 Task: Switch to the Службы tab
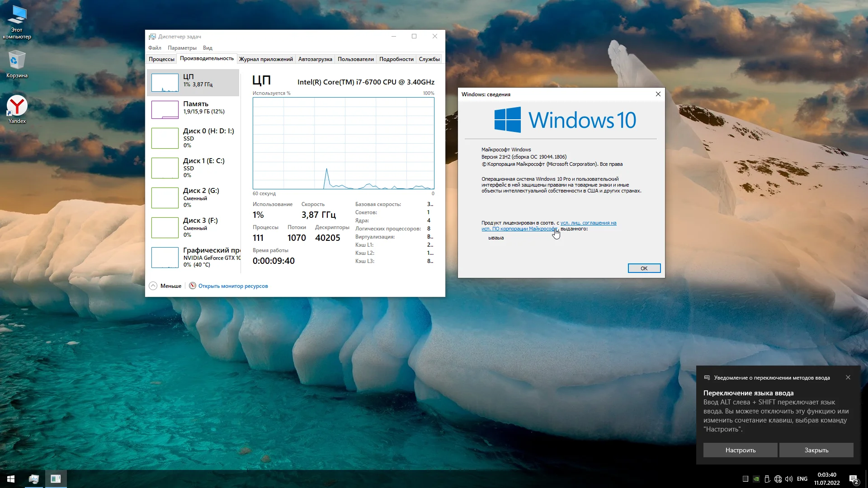coord(429,59)
